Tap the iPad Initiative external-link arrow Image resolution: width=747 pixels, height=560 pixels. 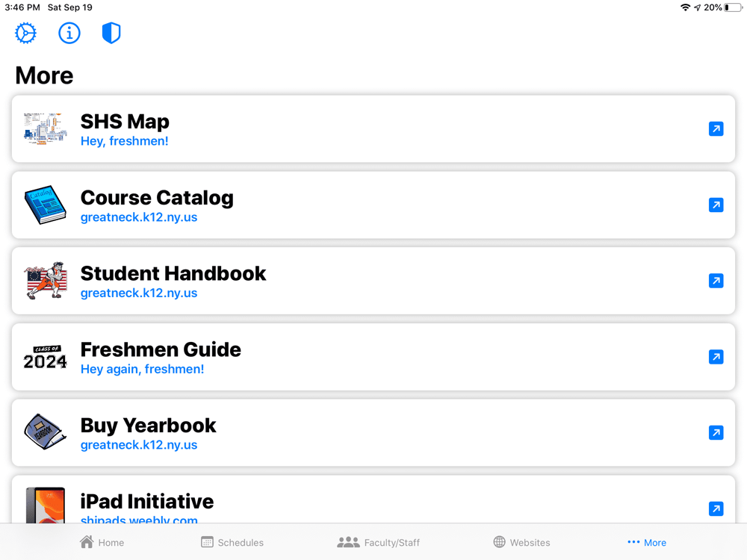coord(716,508)
